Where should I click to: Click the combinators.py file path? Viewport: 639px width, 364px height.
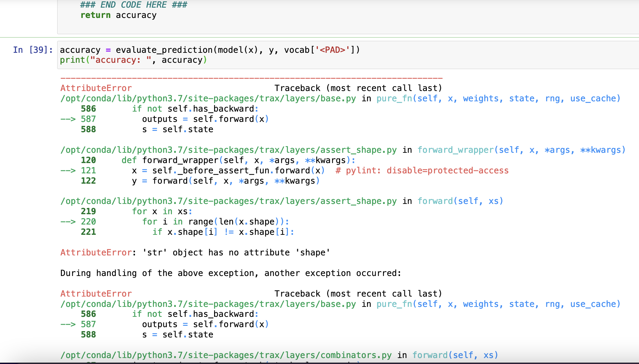(x=226, y=355)
